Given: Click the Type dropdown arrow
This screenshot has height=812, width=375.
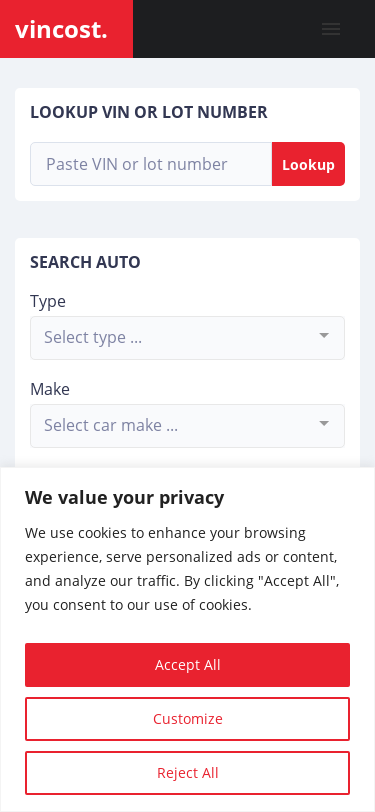Looking at the screenshot, I should tap(324, 336).
